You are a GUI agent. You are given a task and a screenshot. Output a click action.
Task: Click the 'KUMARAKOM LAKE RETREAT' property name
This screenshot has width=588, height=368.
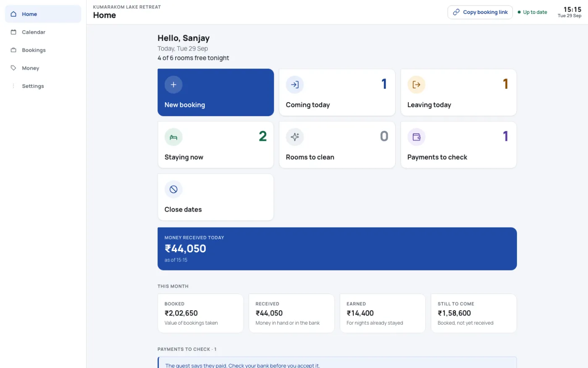[x=127, y=7]
